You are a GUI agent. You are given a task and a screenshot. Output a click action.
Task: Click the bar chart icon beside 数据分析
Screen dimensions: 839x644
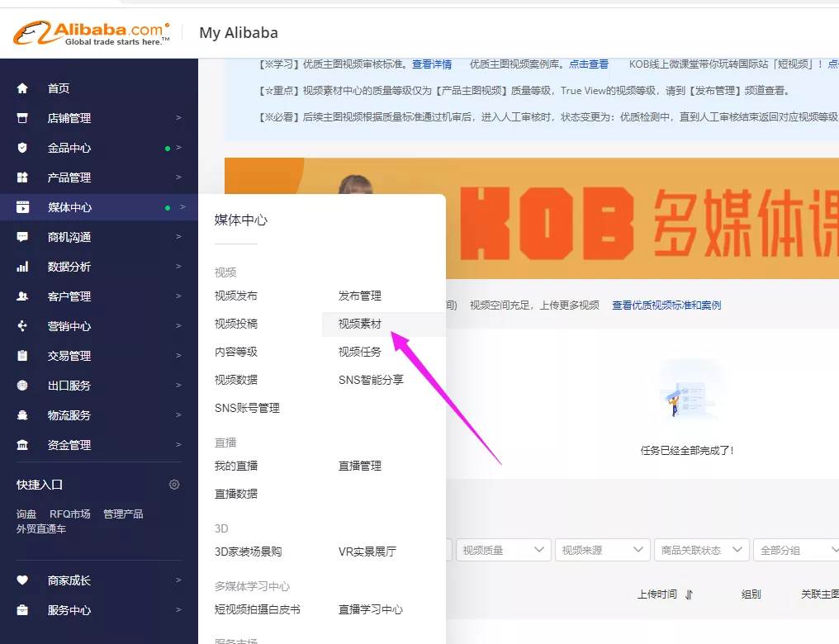pos(22,267)
